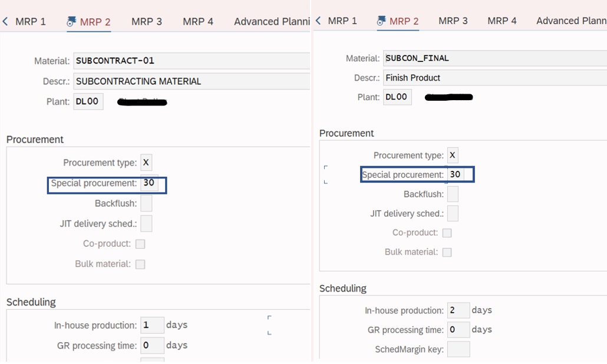Open the MRP 4 tab for SUBCON_FINAL

point(502,21)
